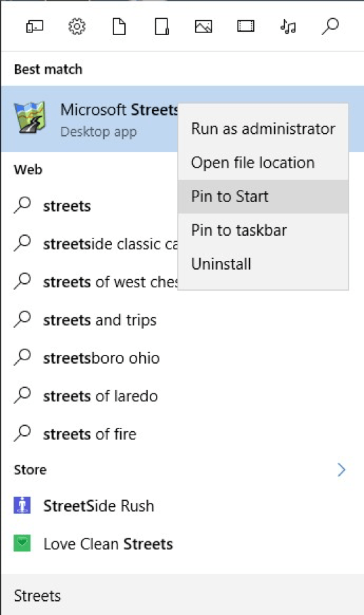Select the Settings gear filter icon
The image size is (364, 615).
point(77,26)
